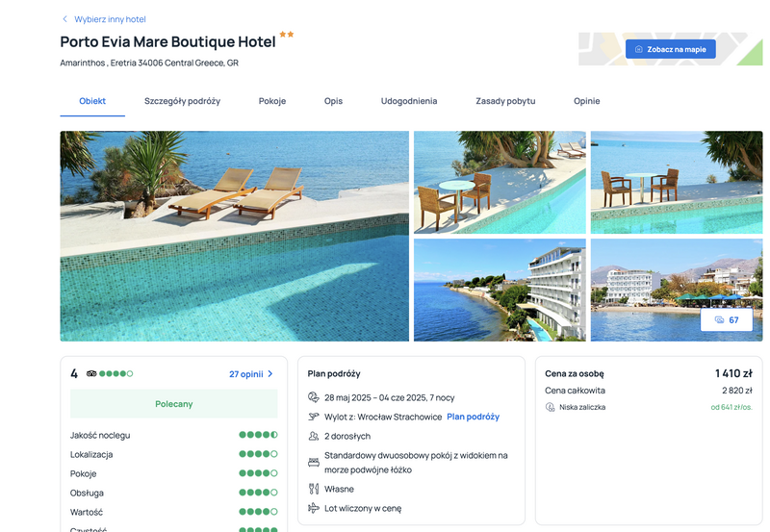Screen dimensions: 770x532
Task: Click the 1 410 zł price per person
Action: (733, 373)
